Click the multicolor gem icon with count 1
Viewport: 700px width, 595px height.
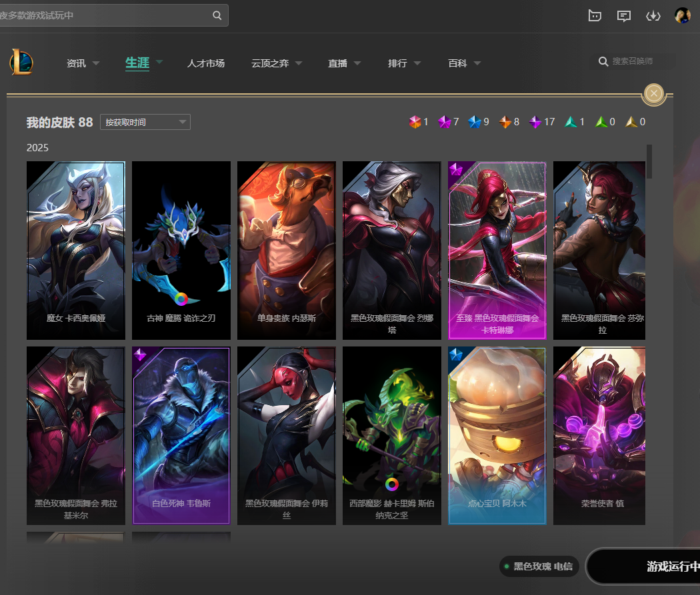(x=415, y=122)
